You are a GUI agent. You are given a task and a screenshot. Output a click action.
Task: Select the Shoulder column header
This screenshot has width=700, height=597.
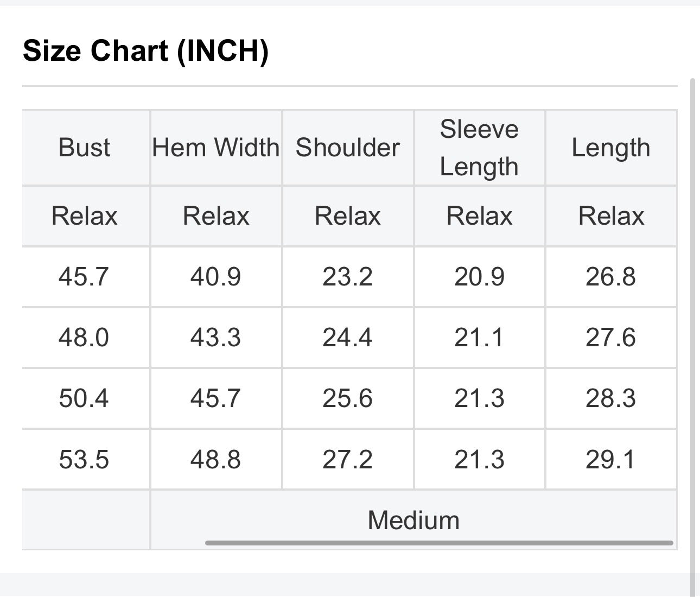pyautogui.click(x=348, y=148)
